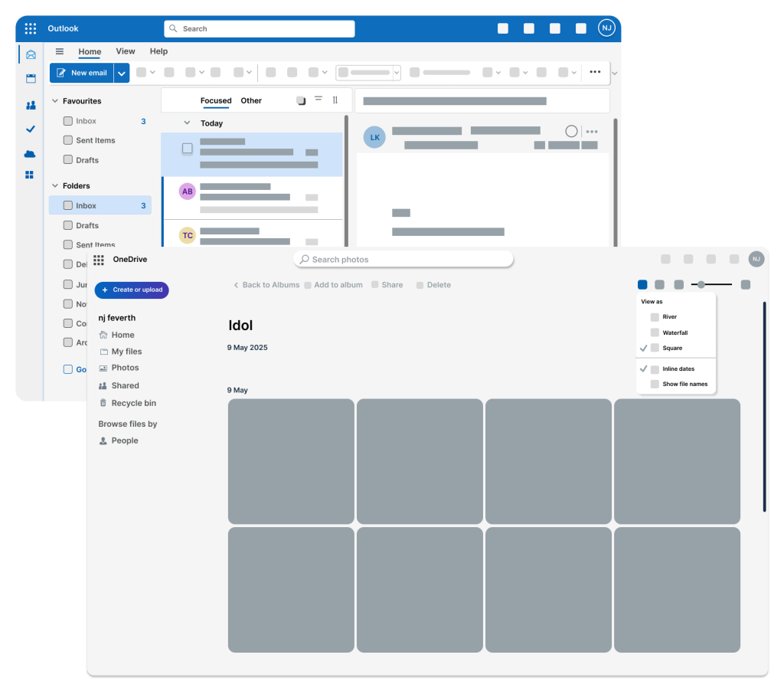784x691 pixels.
Task: Click Add to album
Action: tap(334, 285)
